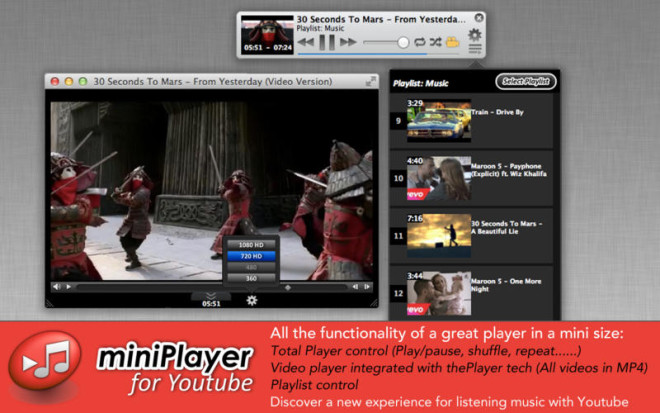Image resolution: width=660 pixels, height=413 pixels.
Task: Close the mini player with X button
Action: coord(479,18)
